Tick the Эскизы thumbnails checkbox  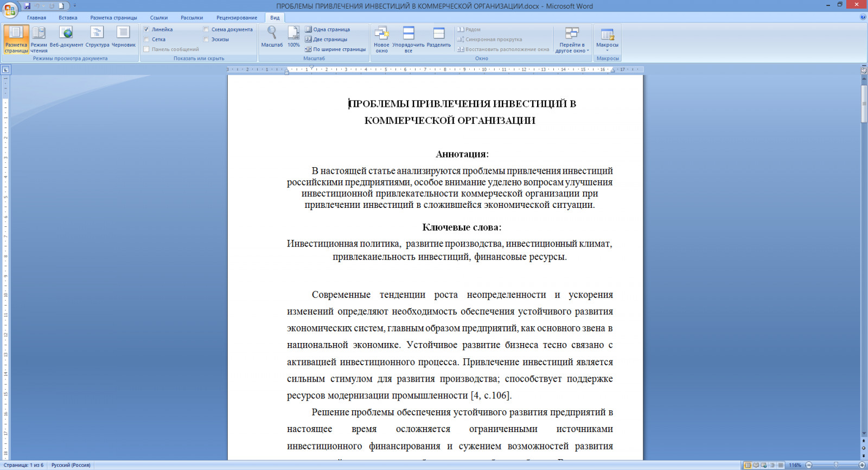(206, 39)
